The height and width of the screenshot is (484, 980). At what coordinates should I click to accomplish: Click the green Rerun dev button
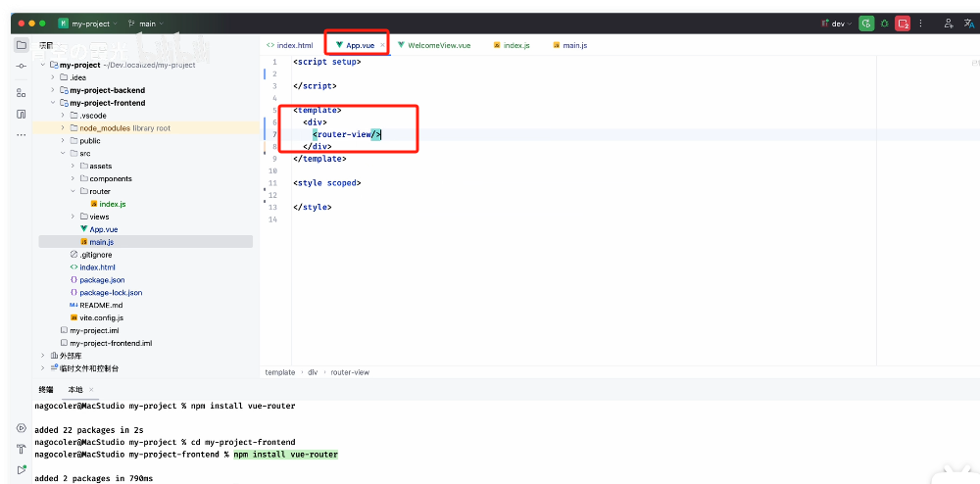(x=865, y=24)
